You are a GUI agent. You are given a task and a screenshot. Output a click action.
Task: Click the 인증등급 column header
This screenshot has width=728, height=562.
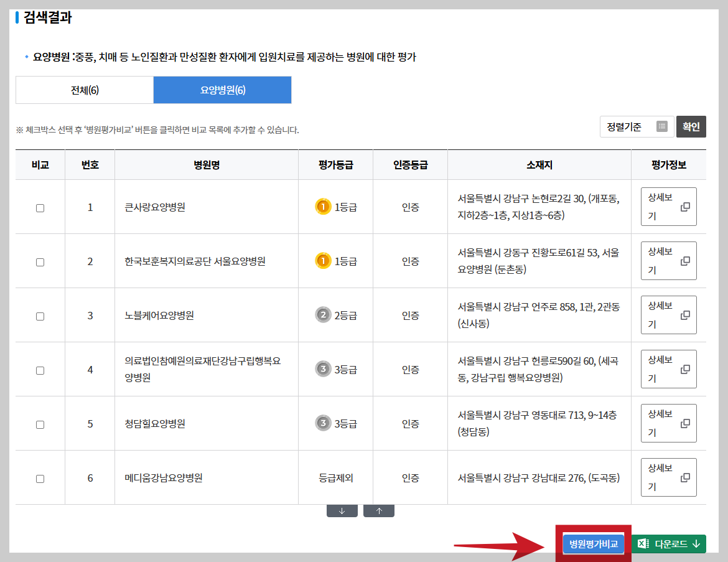(x=411, y=165)
